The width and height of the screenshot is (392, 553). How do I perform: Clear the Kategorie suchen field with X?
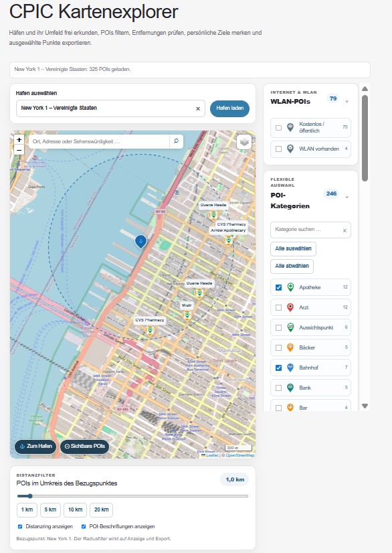coord(345,231)
